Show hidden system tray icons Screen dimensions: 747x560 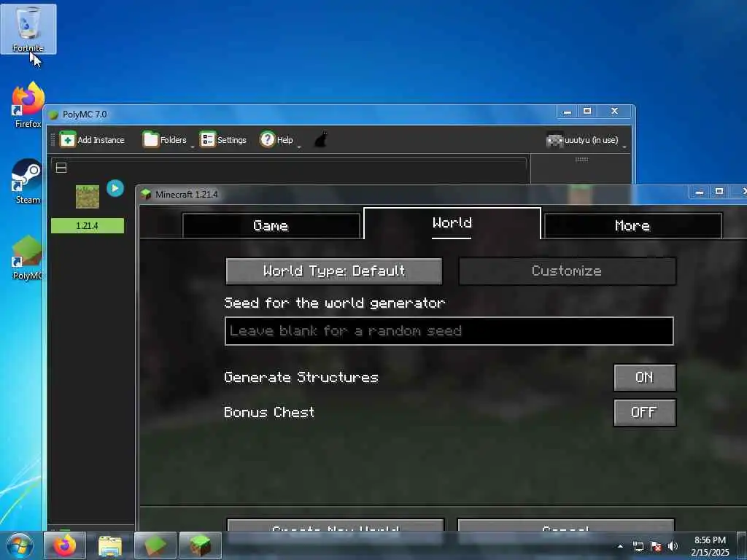tap(620, 546)
